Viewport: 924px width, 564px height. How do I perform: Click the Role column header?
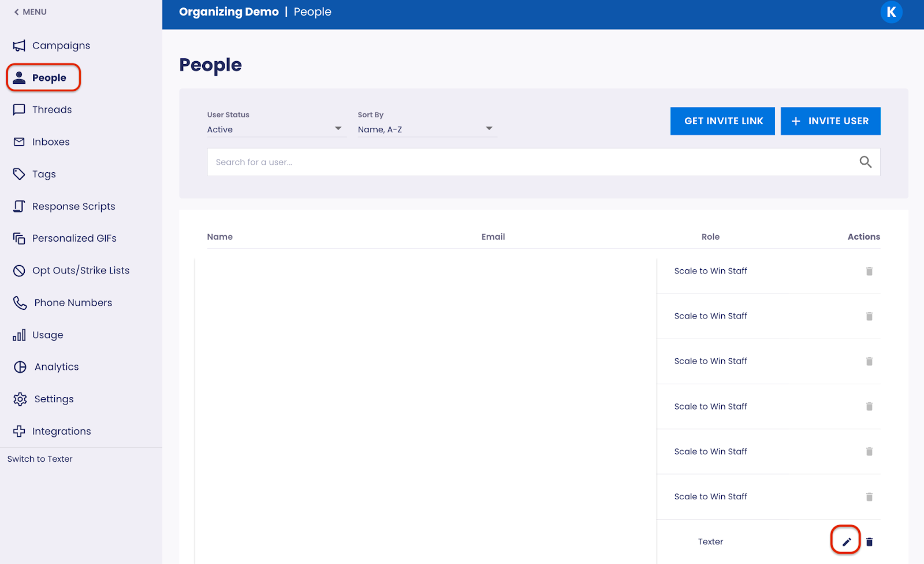(710, 236)
